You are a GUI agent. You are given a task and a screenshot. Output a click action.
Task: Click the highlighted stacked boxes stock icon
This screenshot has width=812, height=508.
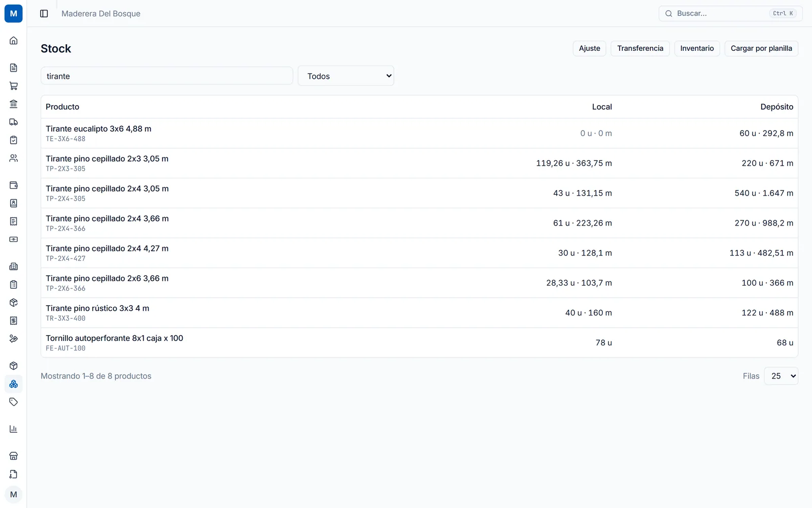tap(14, 384)
